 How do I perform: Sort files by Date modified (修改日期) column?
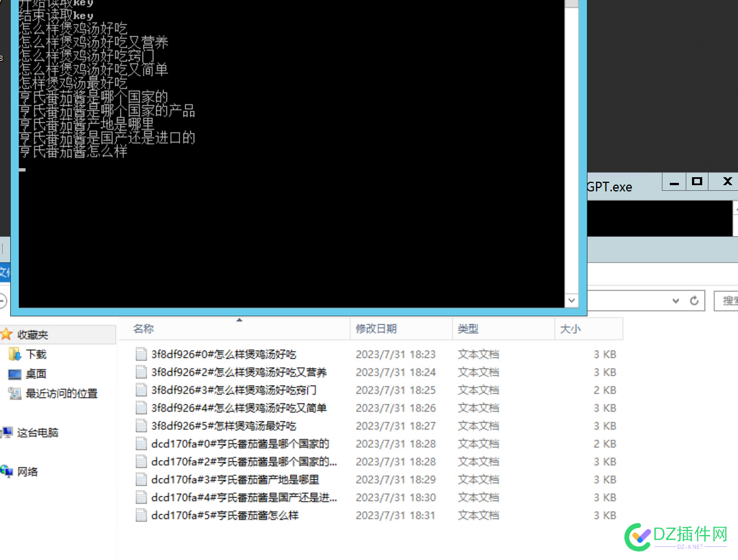pos(401,329)
